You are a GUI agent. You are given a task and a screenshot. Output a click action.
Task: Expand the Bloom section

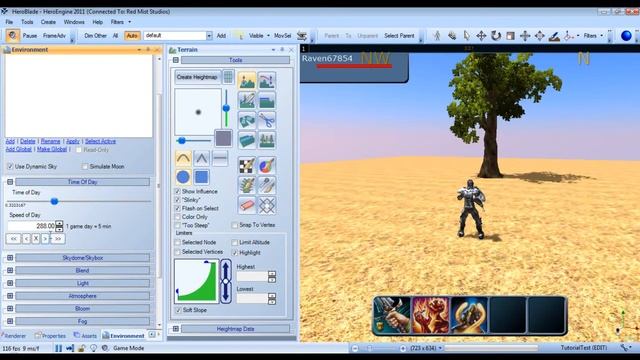click(10, 308)
